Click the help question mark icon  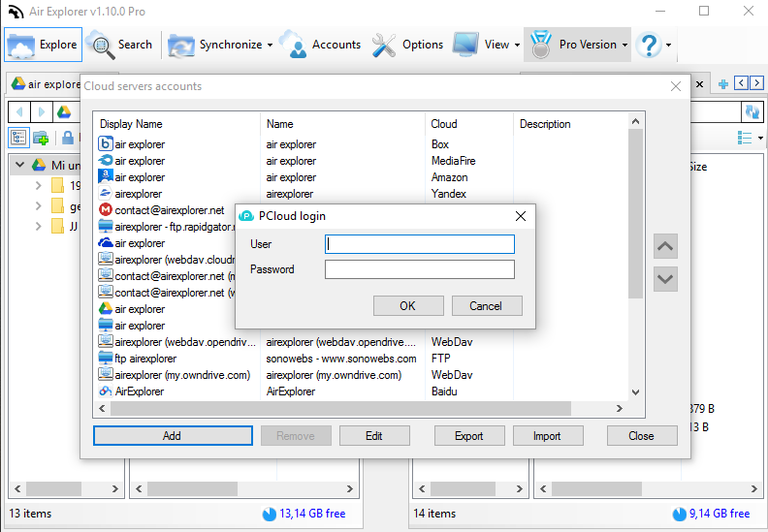pos(649,45)
